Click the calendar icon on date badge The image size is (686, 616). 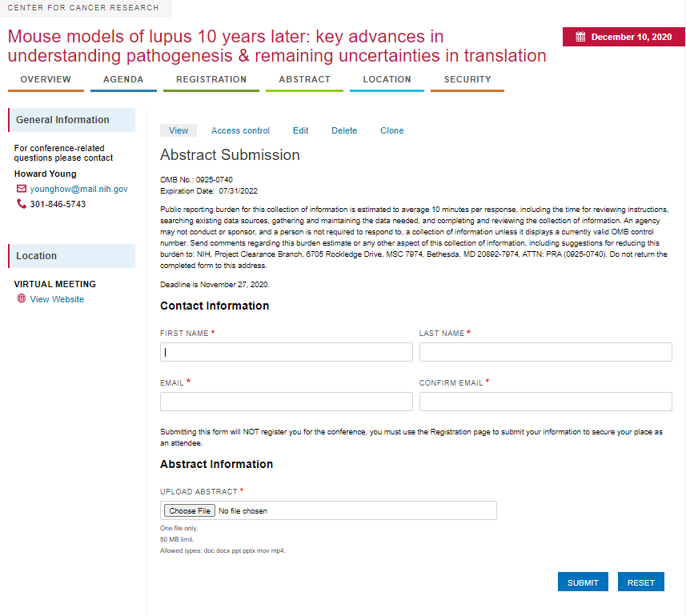click(x=581, y=37)
